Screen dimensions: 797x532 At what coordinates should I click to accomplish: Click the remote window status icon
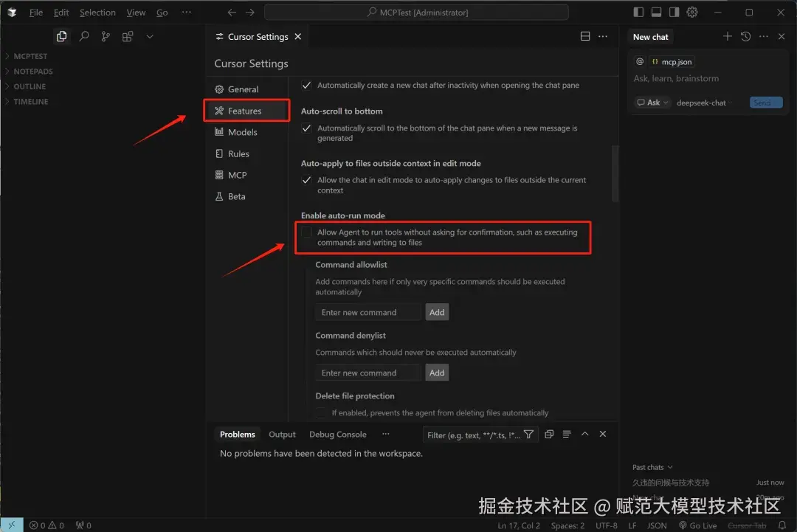[12, 525]
